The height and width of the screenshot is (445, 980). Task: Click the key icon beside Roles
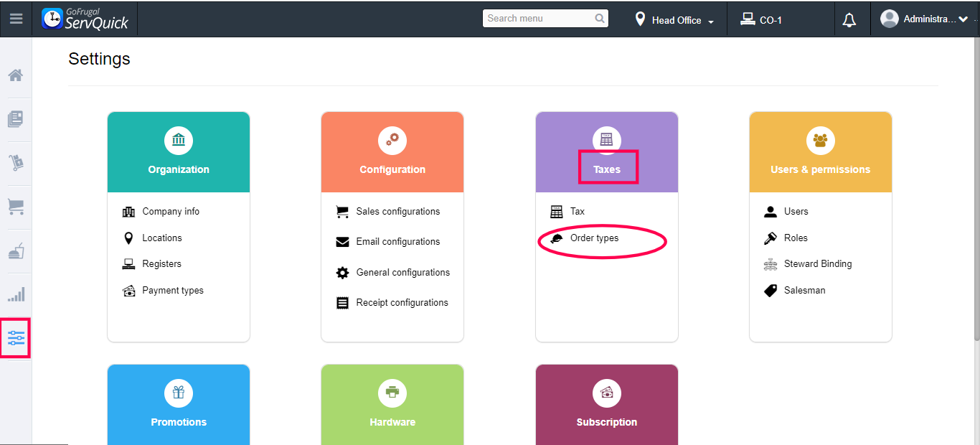[771, 238]
